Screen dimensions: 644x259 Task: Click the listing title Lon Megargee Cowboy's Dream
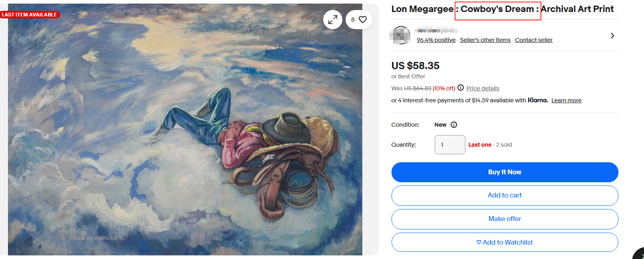click(502, 9)
